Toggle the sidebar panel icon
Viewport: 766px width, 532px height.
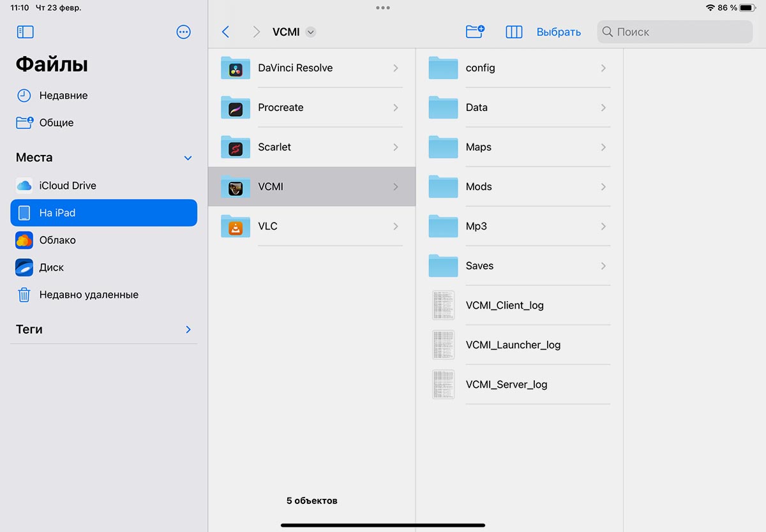[x=25, y=32]
